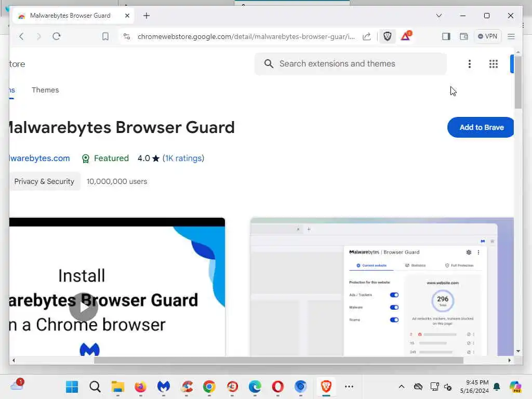Click Add to Brave button
The height and width of the screenshot is (399, 532).
pos(481,127)
